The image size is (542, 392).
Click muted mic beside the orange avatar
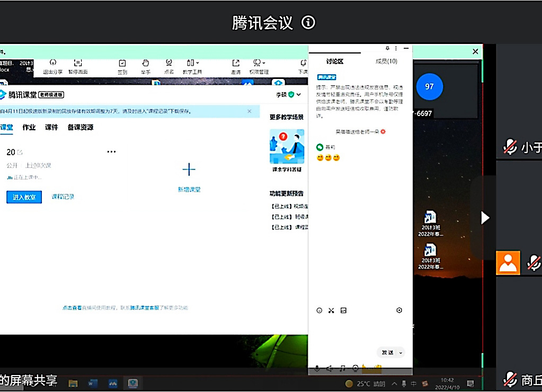coord(534,263)
